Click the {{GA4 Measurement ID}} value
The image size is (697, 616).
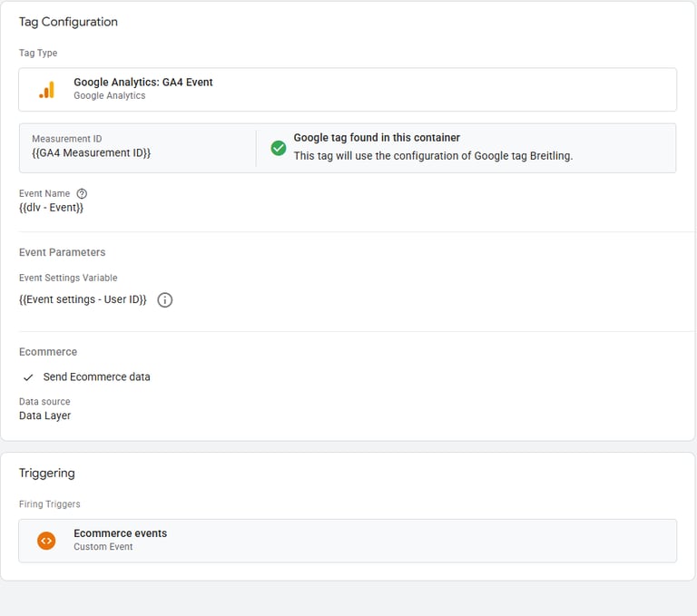[x=91, y=153]
